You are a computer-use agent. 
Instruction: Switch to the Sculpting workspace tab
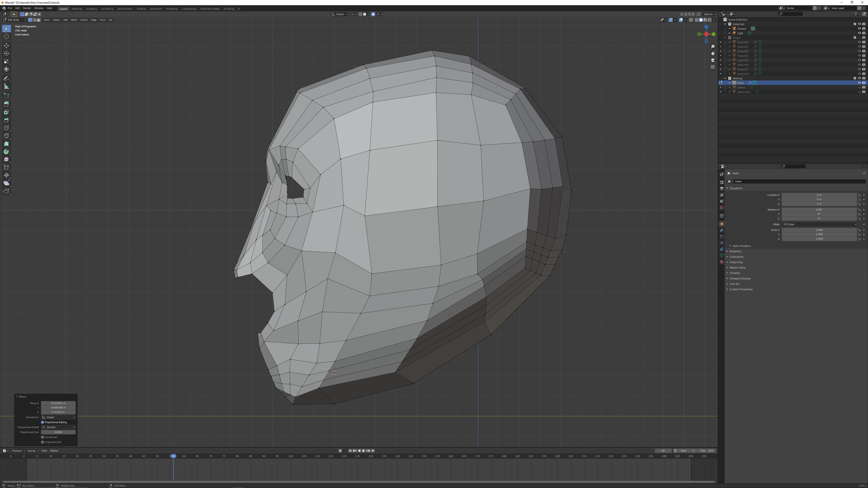(91, 9)
